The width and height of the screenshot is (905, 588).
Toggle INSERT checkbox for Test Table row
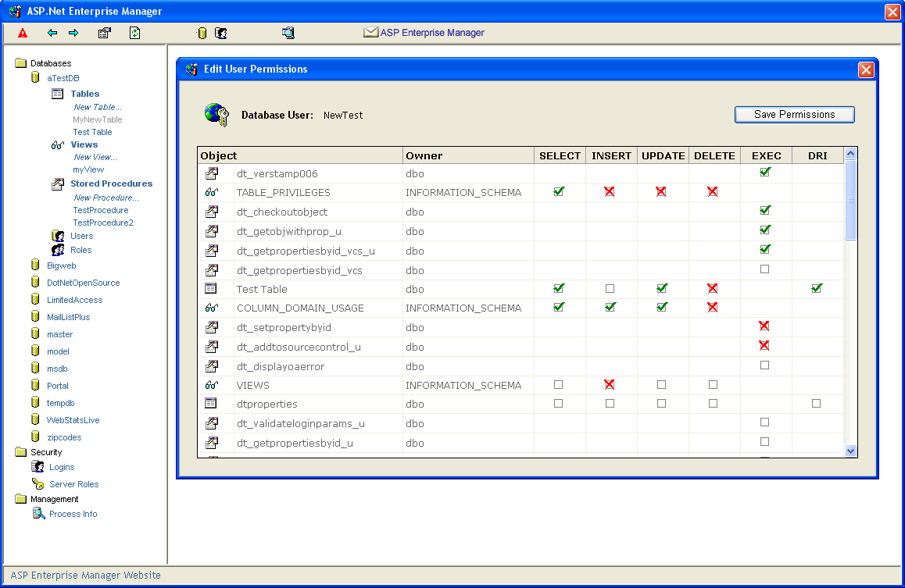point(610,289)
